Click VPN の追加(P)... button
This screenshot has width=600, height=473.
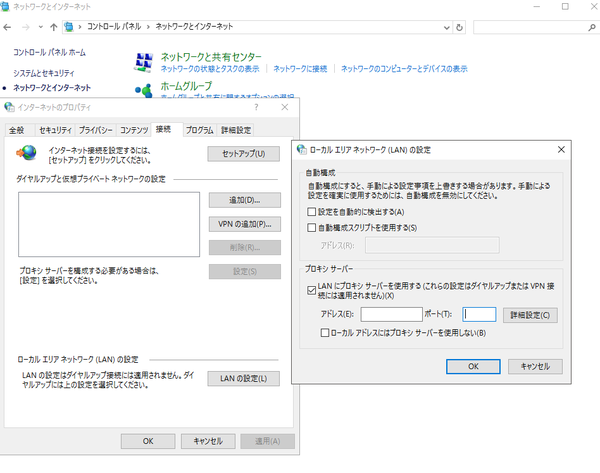coord(245,224)
